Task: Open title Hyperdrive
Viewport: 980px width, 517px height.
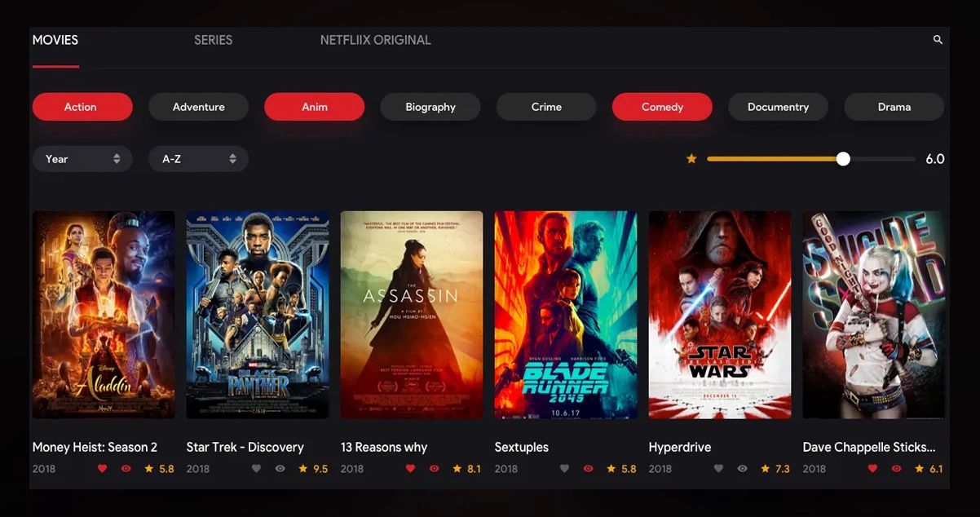Action: pyautogui.click(x=680, y=447)
